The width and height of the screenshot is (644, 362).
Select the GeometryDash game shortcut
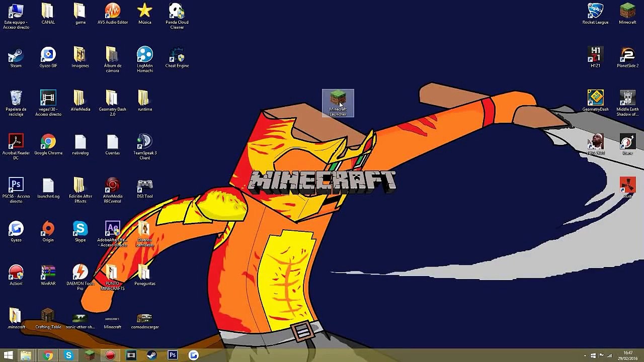[x=595, y=101]
